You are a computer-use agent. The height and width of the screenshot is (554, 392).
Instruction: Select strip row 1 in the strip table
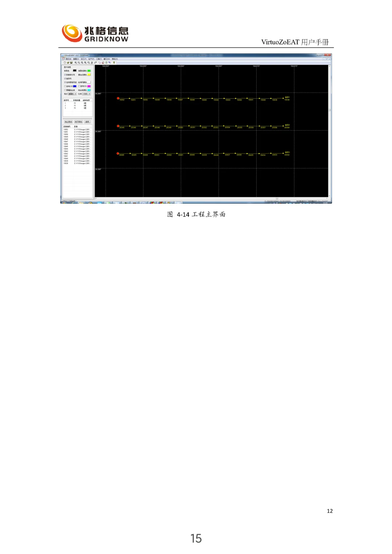coord(78,103)
